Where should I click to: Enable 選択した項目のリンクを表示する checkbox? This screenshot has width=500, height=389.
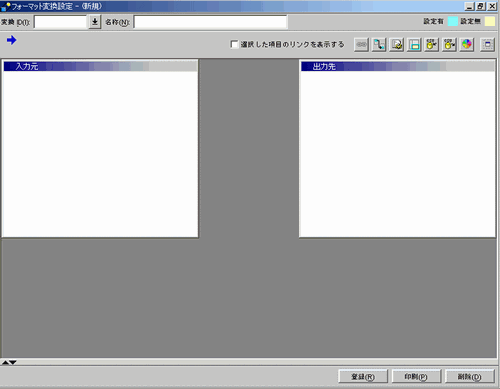point(235,44)
